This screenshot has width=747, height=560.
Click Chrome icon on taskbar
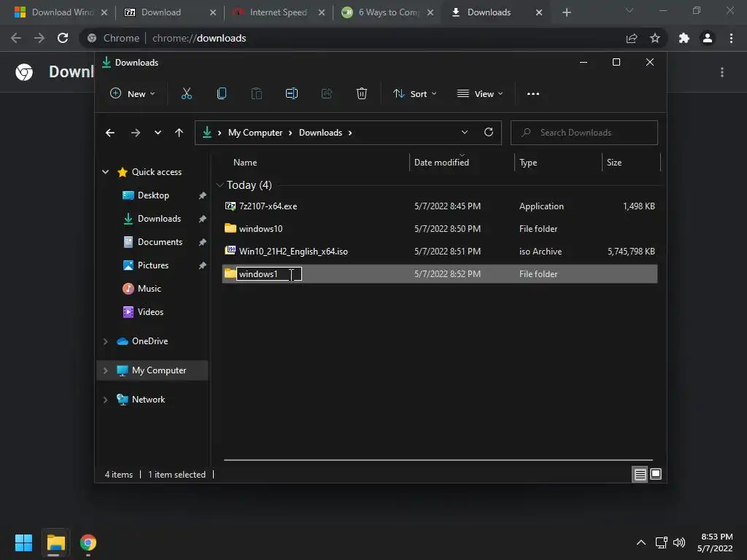(88, 542)
